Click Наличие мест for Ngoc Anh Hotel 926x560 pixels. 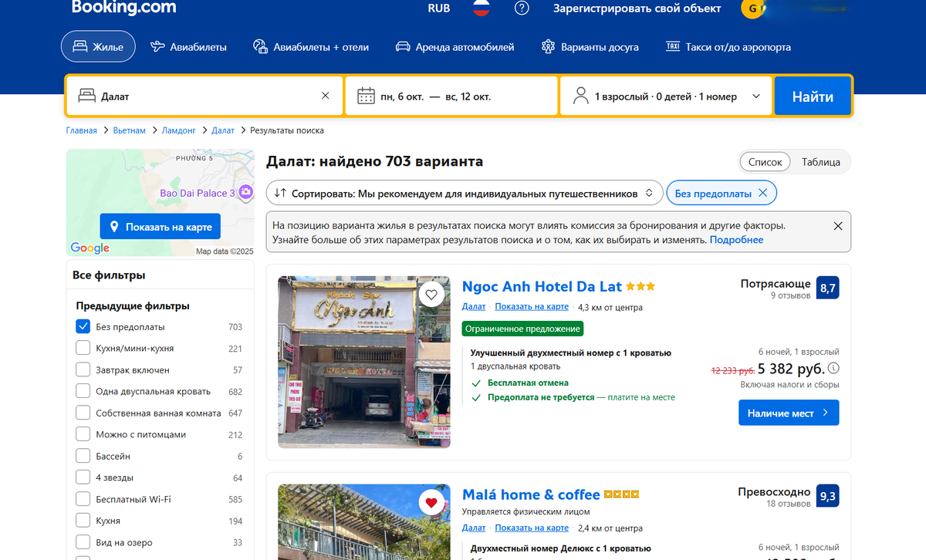pos(789,413)
